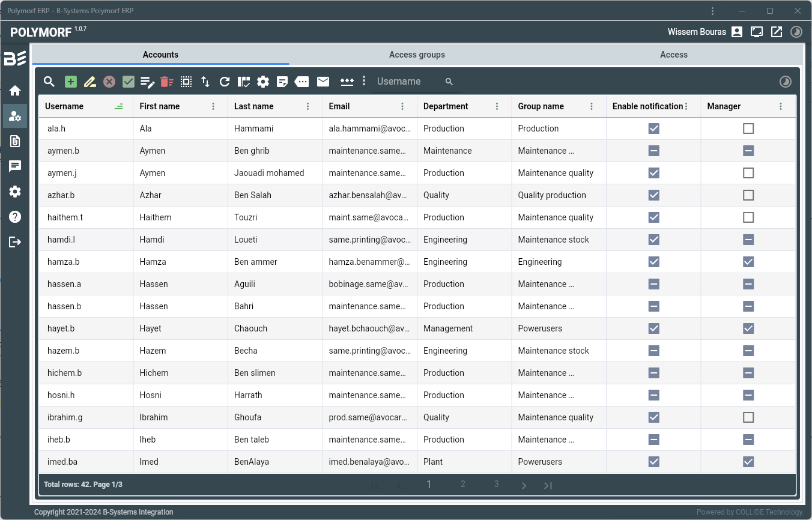The width and height of the screenshot is (812, 520).
Task: Go to page 2 of results
Action: click(462, 485)
